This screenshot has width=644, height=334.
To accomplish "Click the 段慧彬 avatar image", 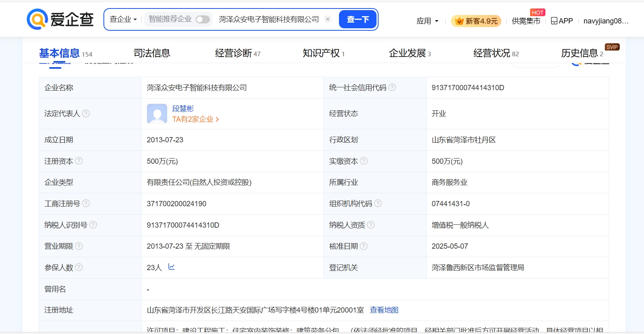I will coord(157,114).
